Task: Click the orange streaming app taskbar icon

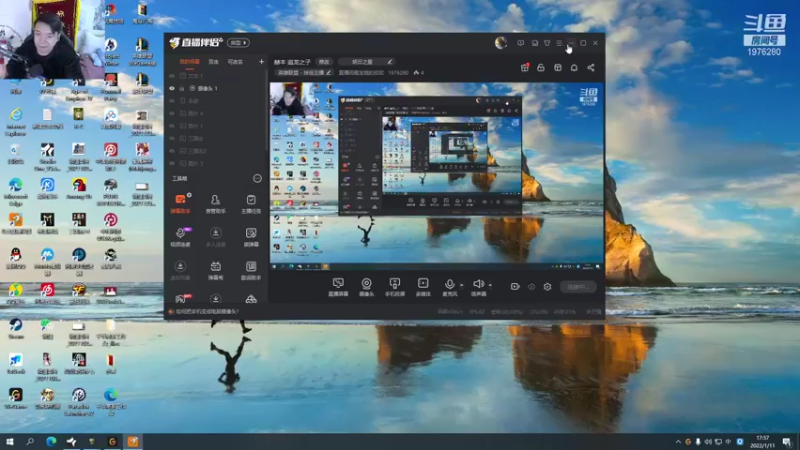Action: pyautogui.click(x=133, y=441)
